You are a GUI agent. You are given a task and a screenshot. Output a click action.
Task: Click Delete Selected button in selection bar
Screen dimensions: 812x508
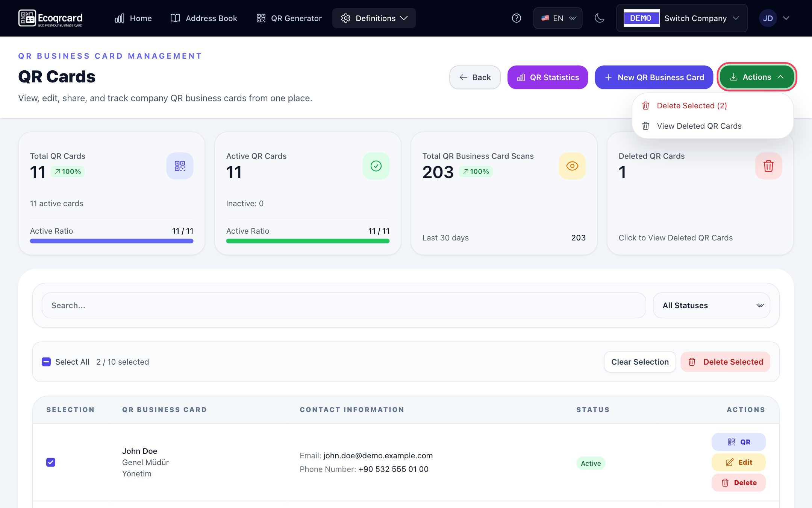725,362
